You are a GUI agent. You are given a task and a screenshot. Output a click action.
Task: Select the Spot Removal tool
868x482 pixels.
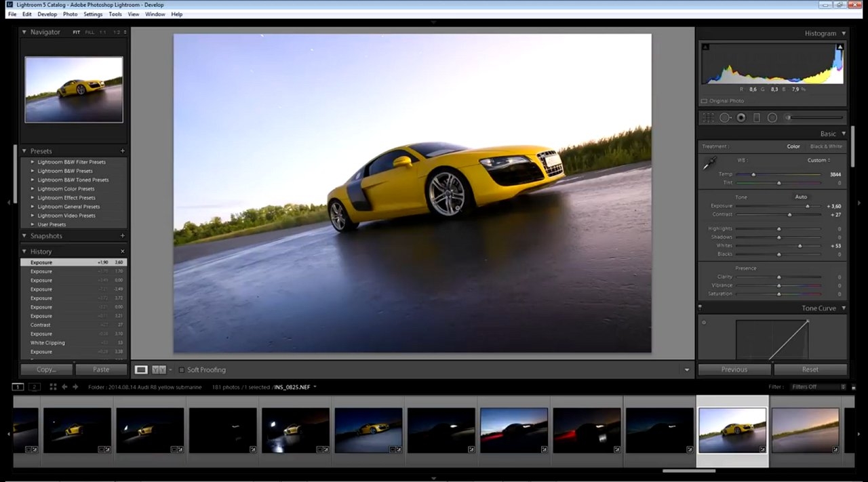(x=725, y=117)
